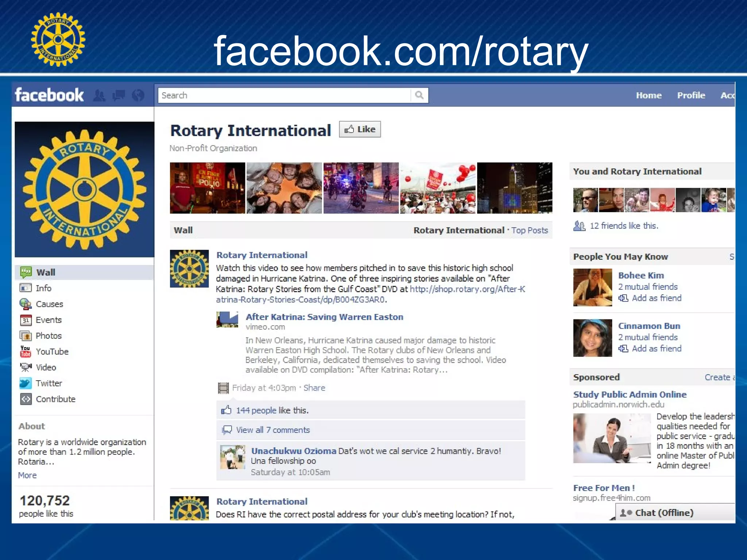This screenshot has width=747, height=560.
Task: Click the Video camera sidebar icon
Action: [26, 367]
